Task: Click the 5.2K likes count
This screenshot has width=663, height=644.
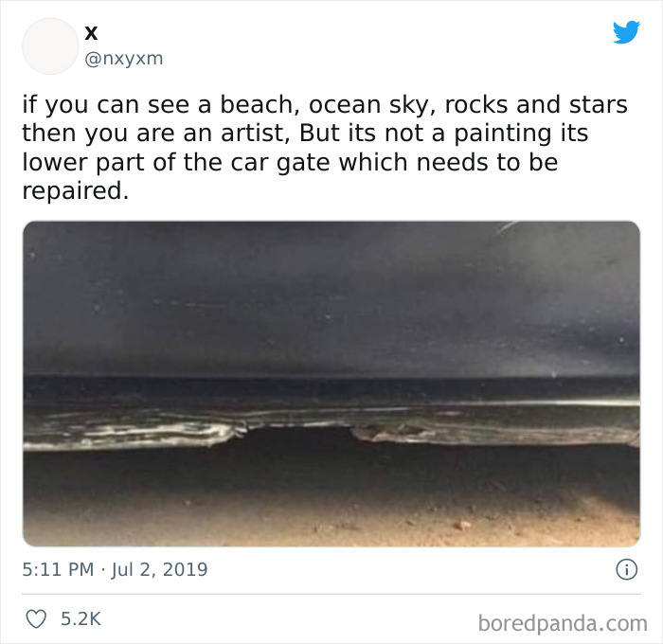Action: (x=81, y=619)
